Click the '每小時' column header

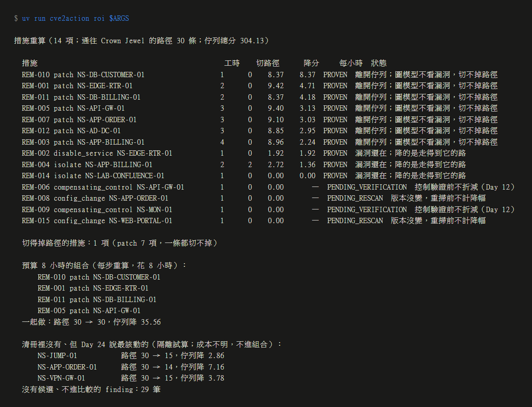[351, 63]
